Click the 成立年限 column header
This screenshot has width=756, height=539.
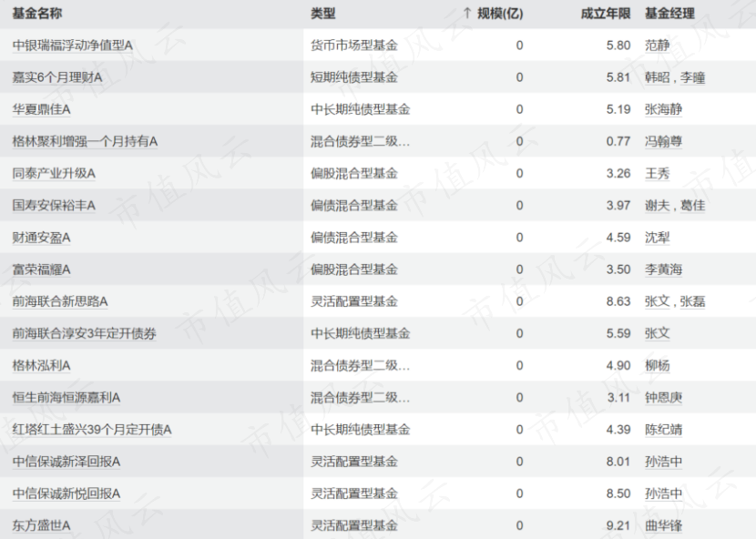coord(606,14)
